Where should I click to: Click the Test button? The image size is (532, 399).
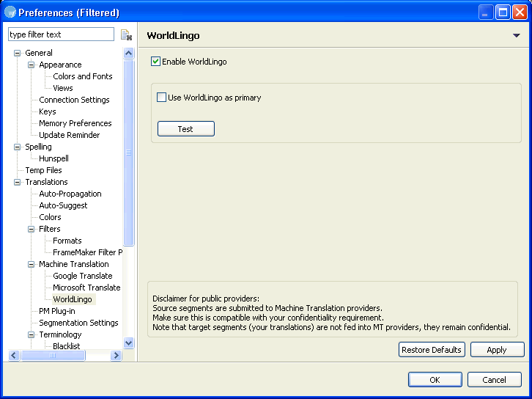(186, 128)
